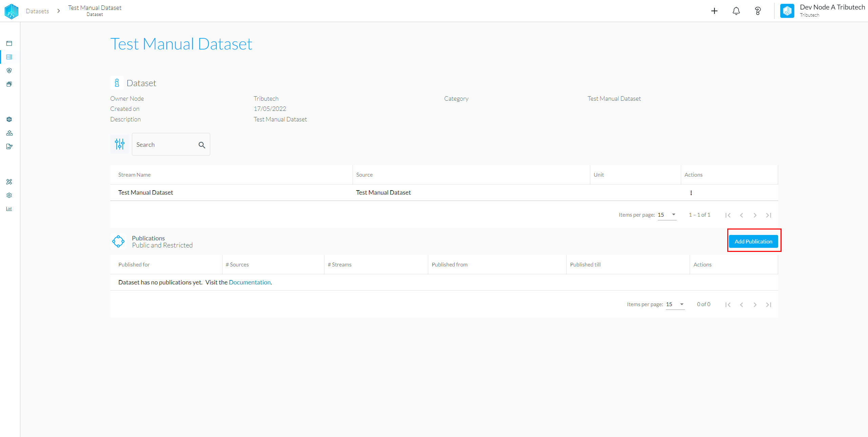Click the bell notification icon top right
Image resolution: width=868 pixels, height=437 pixels.
click(x=736, y=11)
